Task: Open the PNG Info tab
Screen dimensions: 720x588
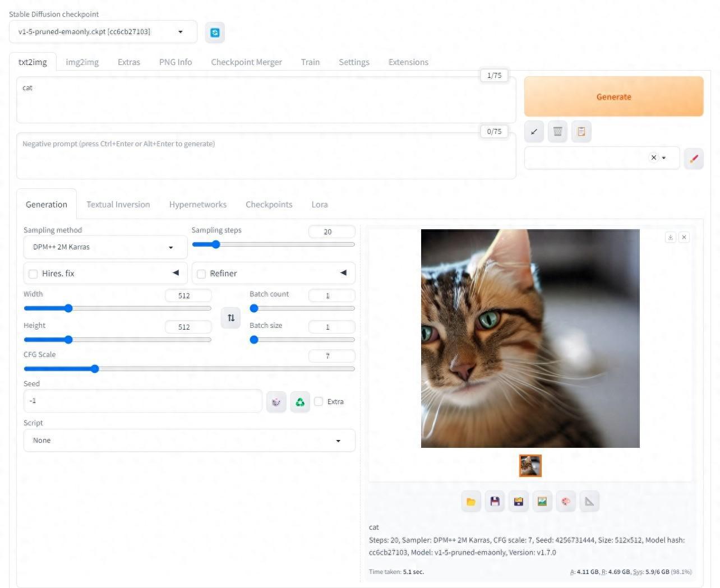Action: pyautogui.click(x=176, y=62)
